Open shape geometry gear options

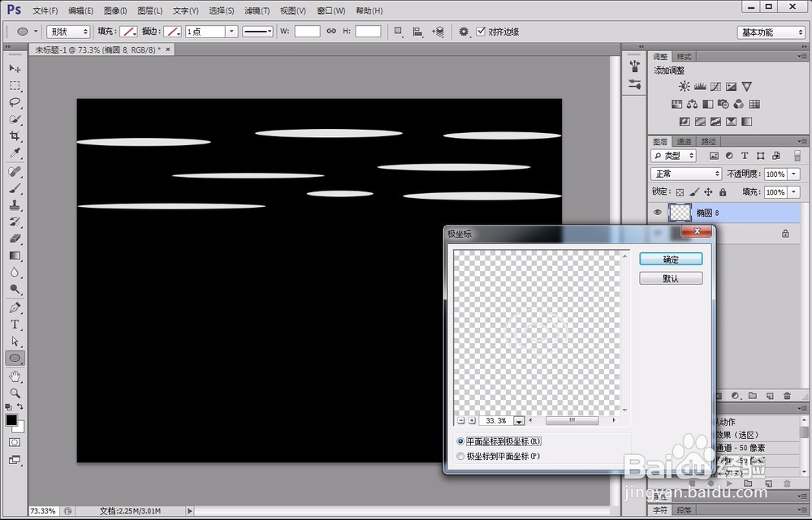[x=464, y=32]
